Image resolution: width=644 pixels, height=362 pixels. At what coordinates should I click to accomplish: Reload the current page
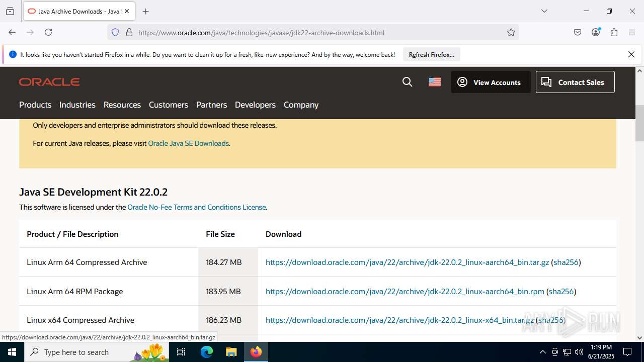48,32
